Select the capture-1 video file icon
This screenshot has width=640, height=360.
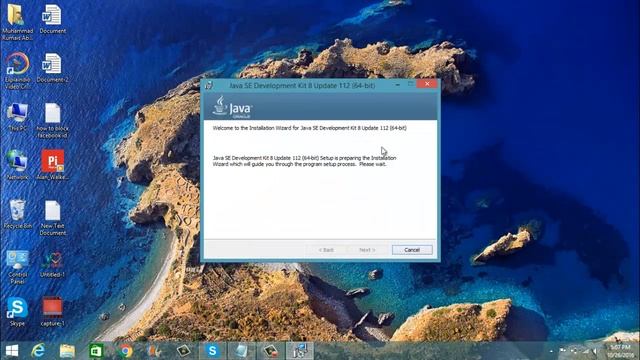(x=52, y=312)
